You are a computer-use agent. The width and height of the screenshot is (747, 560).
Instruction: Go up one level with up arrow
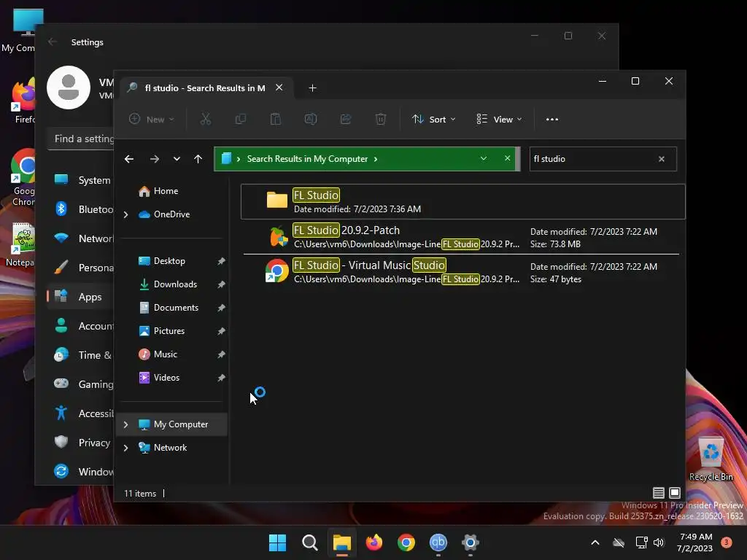tap(198, 159)
